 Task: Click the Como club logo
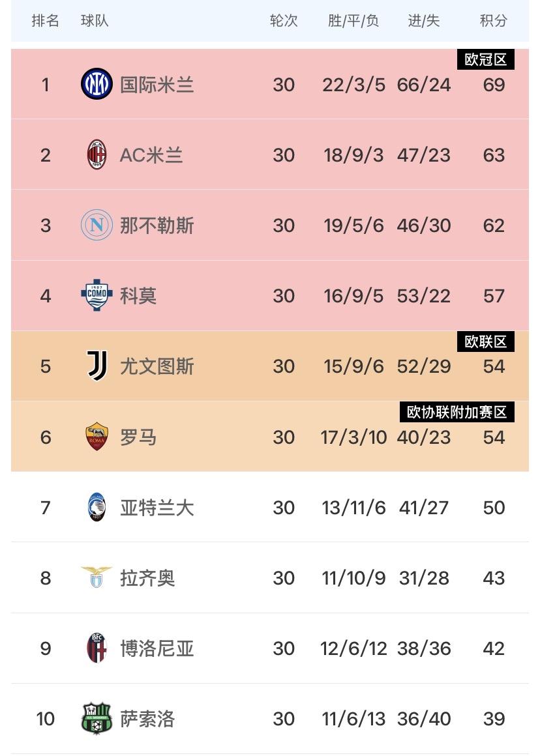[x=97, y=296]
